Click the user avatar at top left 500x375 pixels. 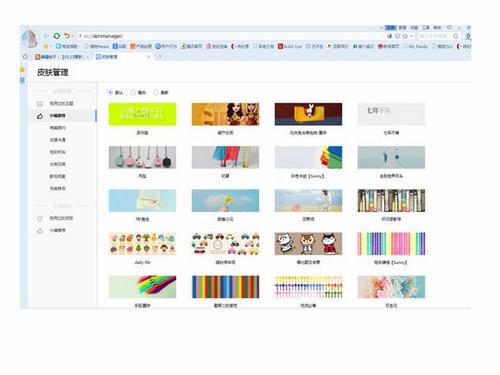tap(30, 39)
